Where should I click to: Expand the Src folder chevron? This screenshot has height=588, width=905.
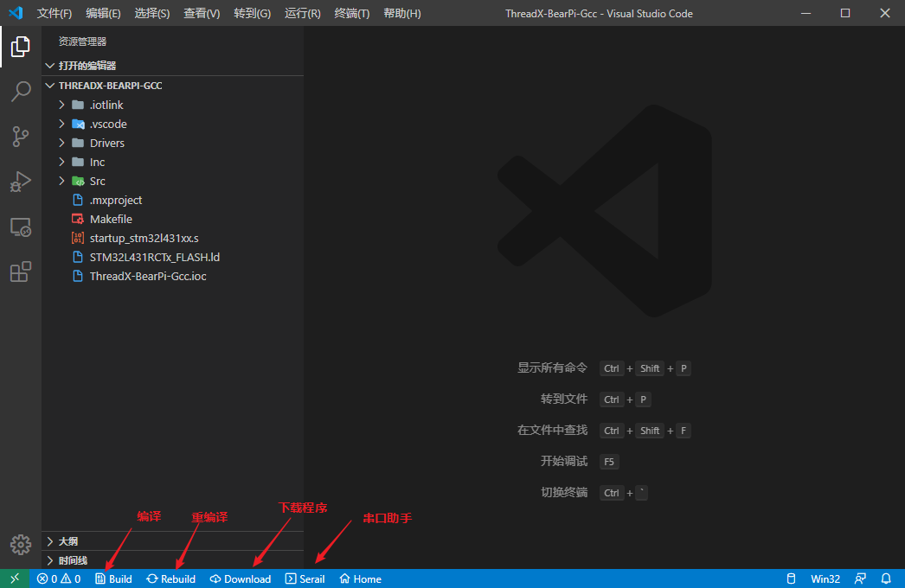point(61,181)
